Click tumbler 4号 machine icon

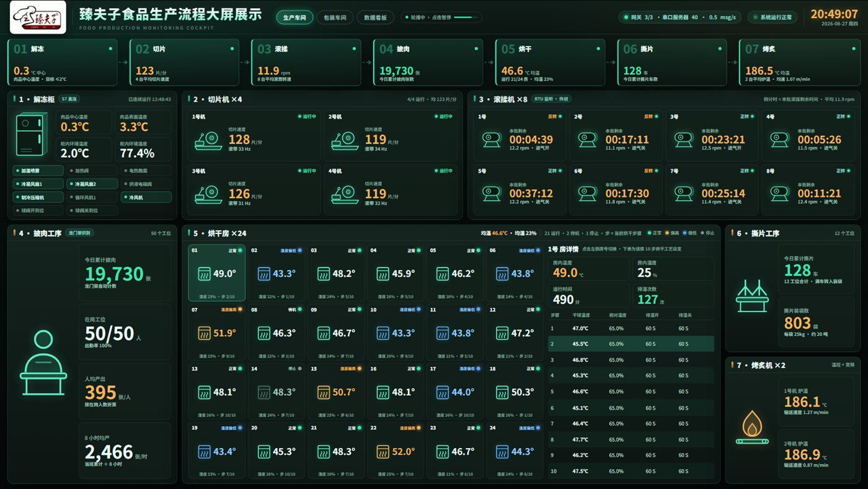(779, 140)
